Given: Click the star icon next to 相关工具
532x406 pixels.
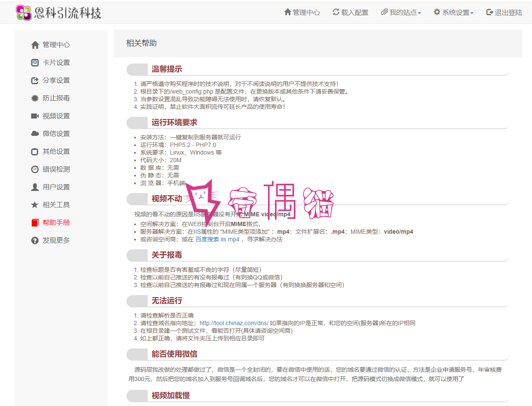Looking at the screenshot, I should (35, 205).
